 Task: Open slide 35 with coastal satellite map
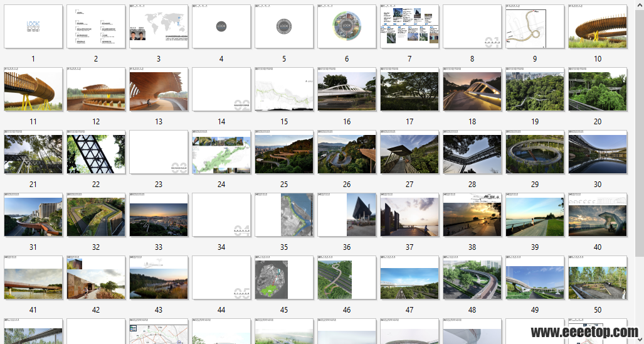click(284, 215)
